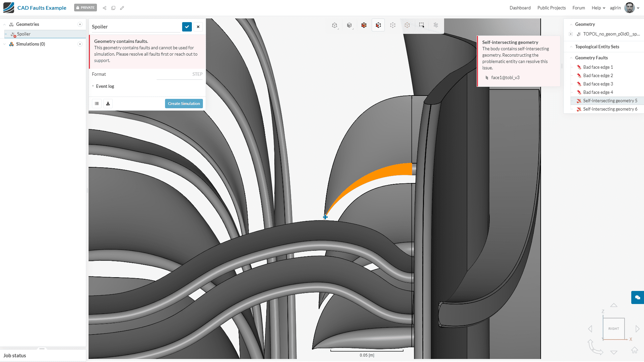Open the Help dropdown menu

point(598,8)
